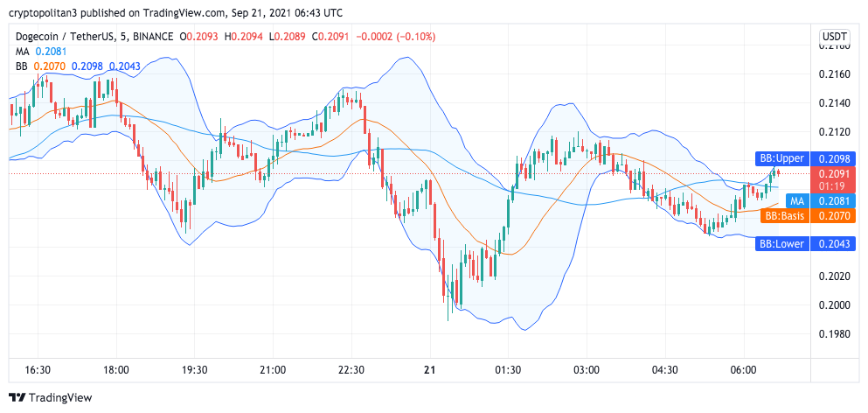Viewport: 868px width, 413px height.
Task: Click the close price C0.2091 value
Action: tap(330, 37)
